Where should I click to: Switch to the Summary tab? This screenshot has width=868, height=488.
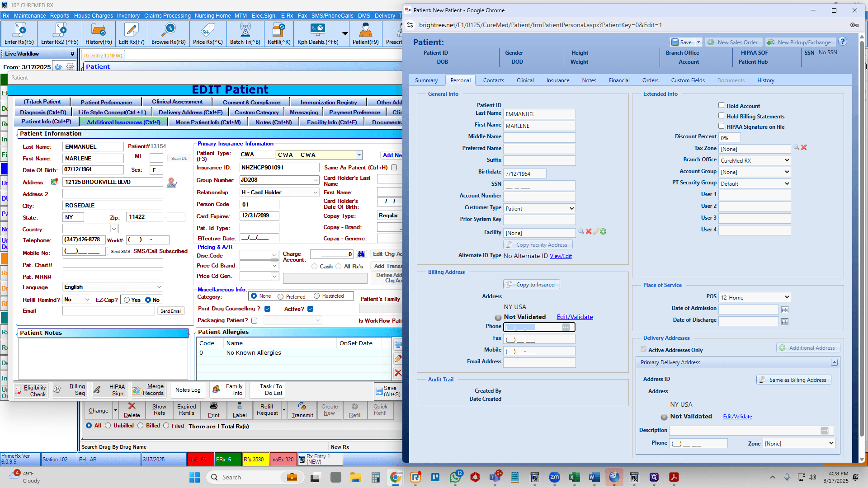tap(426, 80)
